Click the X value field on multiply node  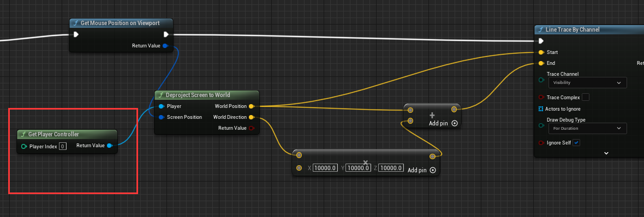(325, 168)
